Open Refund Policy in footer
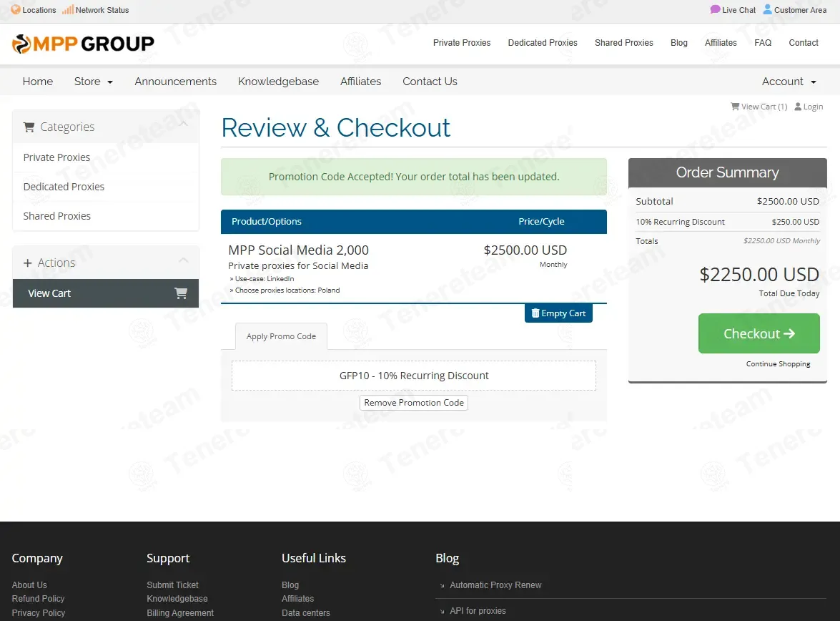Viewport: 840px width, 621px height. 38,599
